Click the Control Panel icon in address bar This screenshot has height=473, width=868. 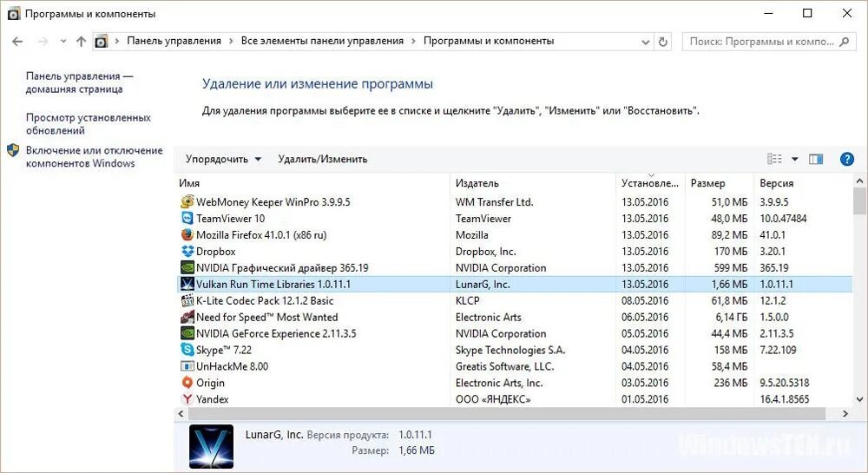[102, 42]
